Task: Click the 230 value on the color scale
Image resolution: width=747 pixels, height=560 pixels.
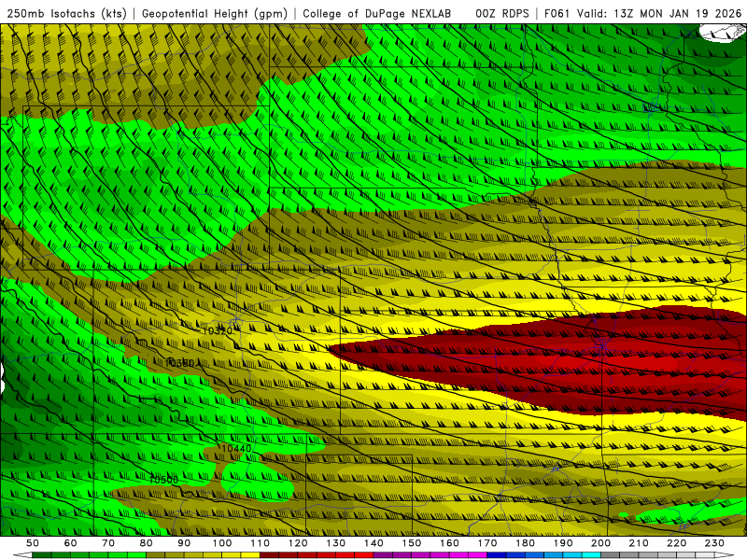Action: point(714,543)
